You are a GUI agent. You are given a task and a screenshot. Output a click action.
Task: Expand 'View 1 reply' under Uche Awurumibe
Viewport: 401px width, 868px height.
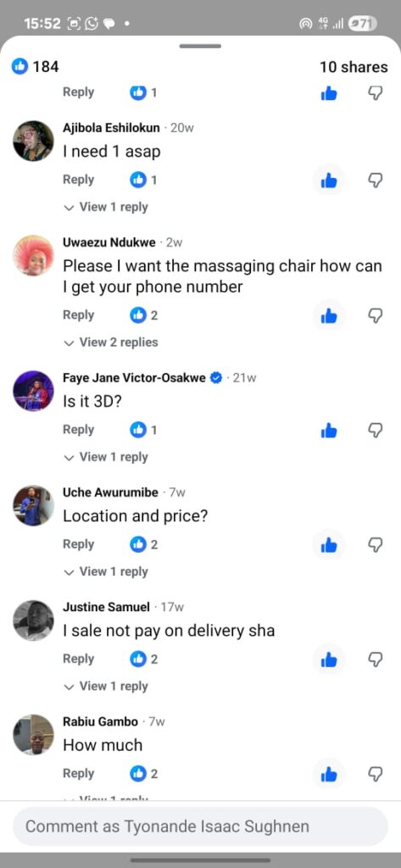pyautogui.click(x=106, y=572)
